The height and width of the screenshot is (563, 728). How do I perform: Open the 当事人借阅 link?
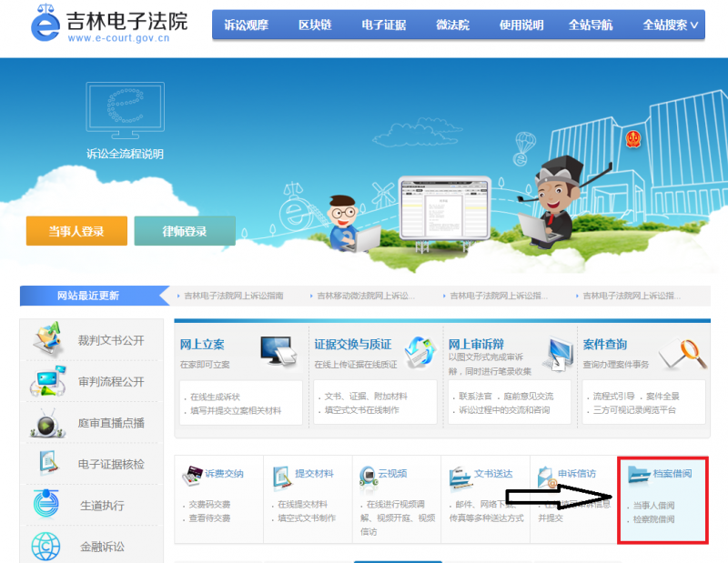coord(653,504)
